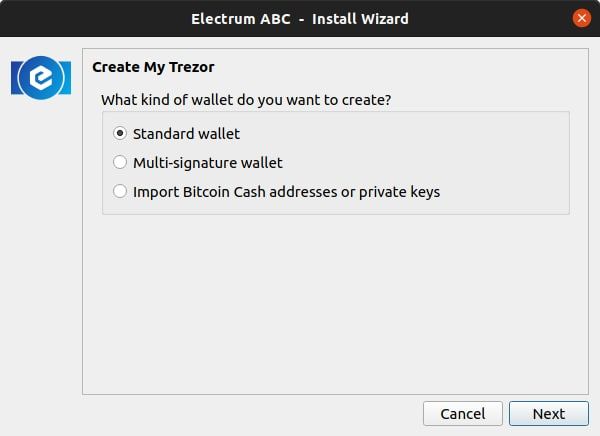
Task: Click the "Create My Trezor" heading
Action: coord(153,67)
